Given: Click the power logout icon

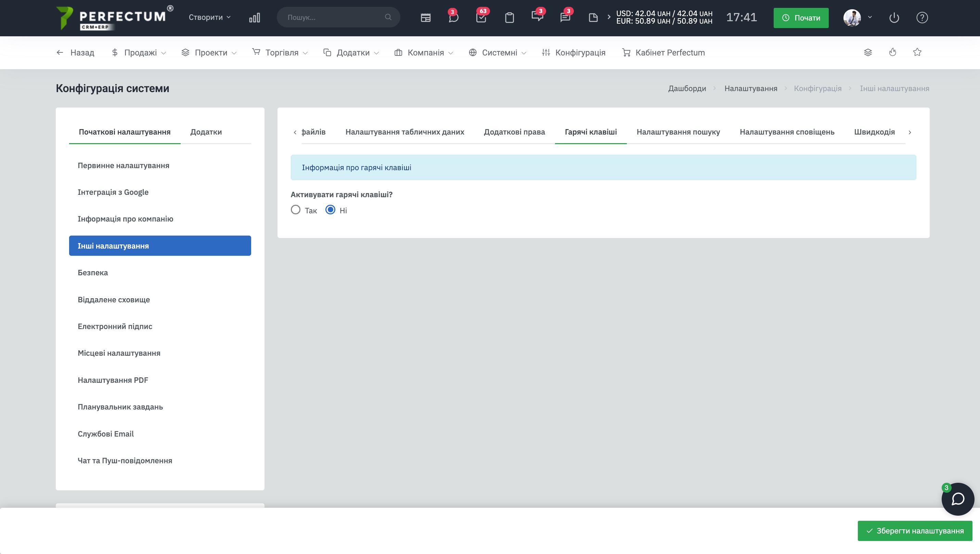Looking at the screenshot, I should point(894,17).
